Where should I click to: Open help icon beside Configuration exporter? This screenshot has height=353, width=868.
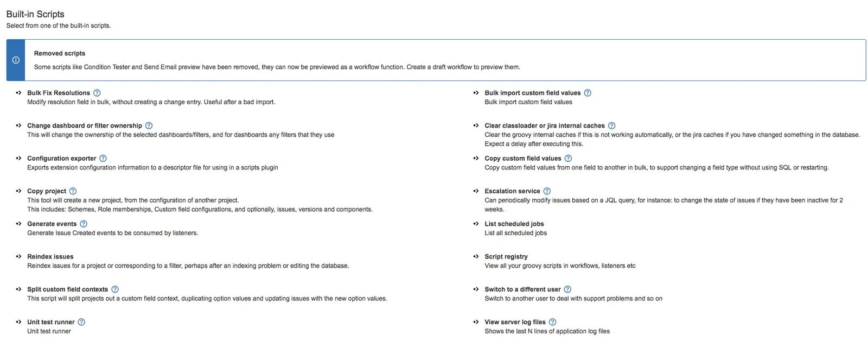[103, 159]
